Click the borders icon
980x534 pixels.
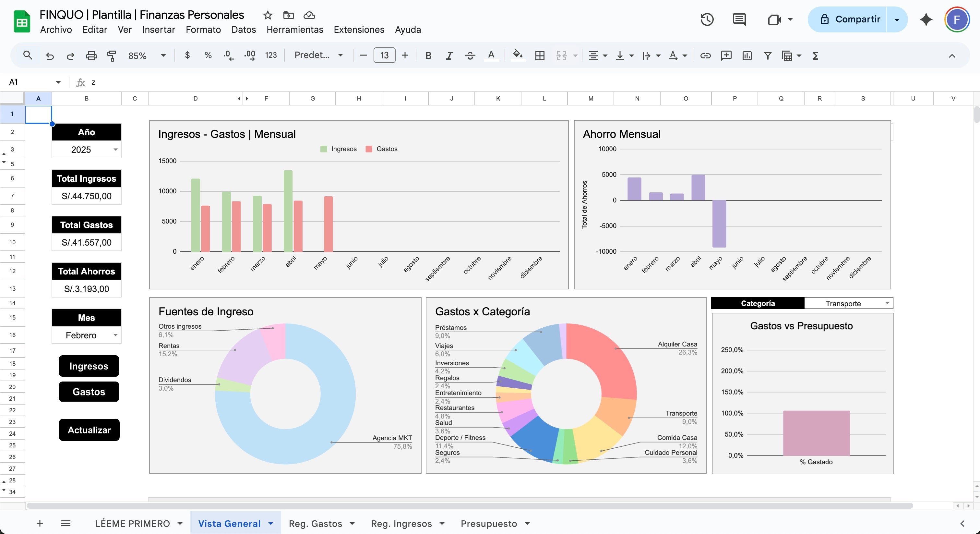(x=540, y=55)
